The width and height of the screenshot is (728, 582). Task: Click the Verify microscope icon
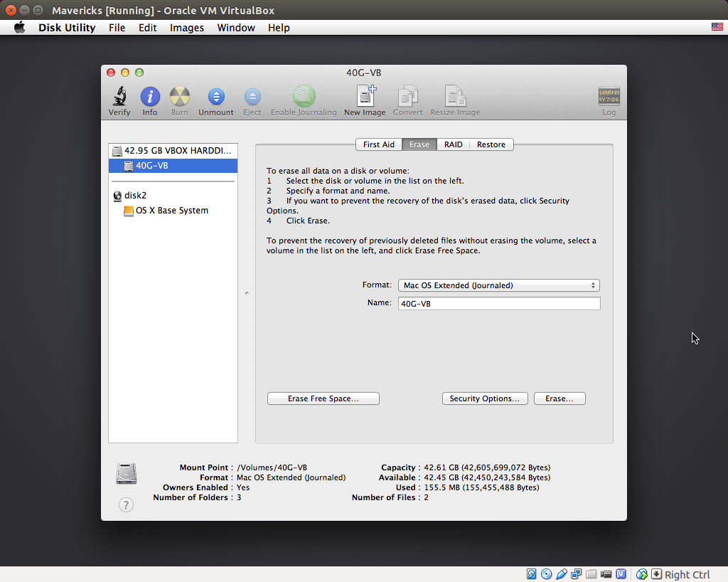tap(119, 97)
